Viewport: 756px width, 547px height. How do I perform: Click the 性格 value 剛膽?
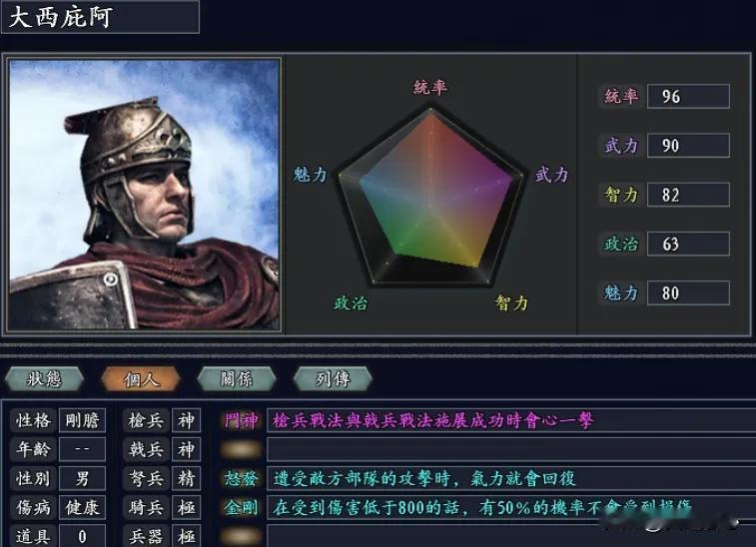coord(82,421)
